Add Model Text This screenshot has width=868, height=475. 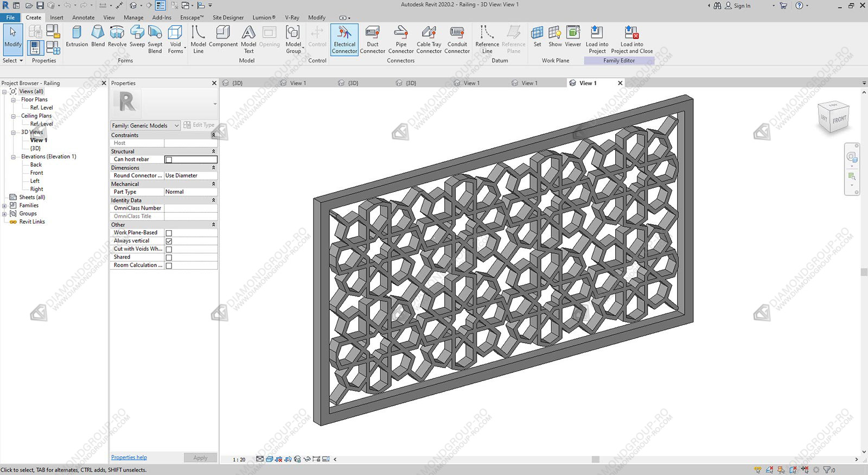click(x=248, y=40)
